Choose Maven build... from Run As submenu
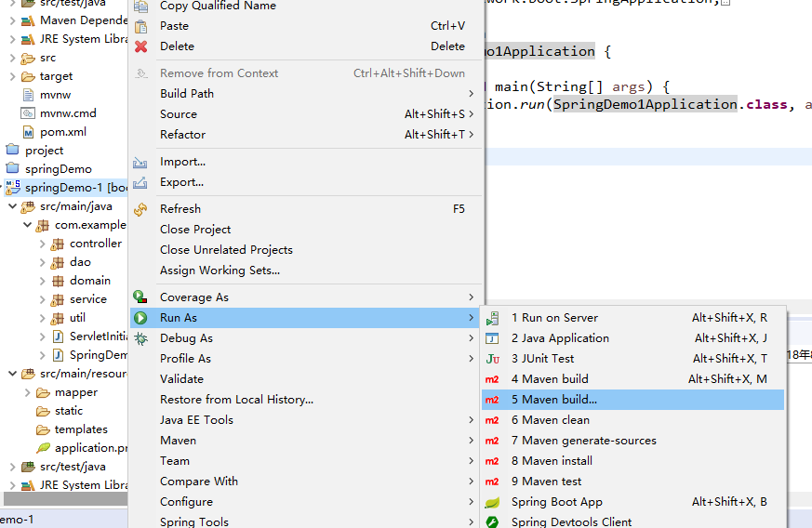The image size is (812, 528). (x=632, y=400)
